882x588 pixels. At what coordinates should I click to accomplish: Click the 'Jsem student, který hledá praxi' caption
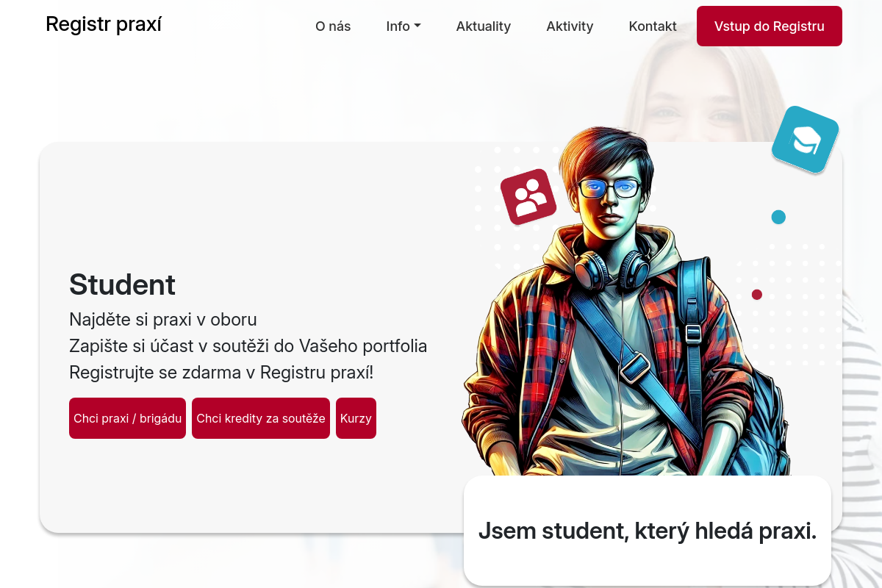click(648, 531)
